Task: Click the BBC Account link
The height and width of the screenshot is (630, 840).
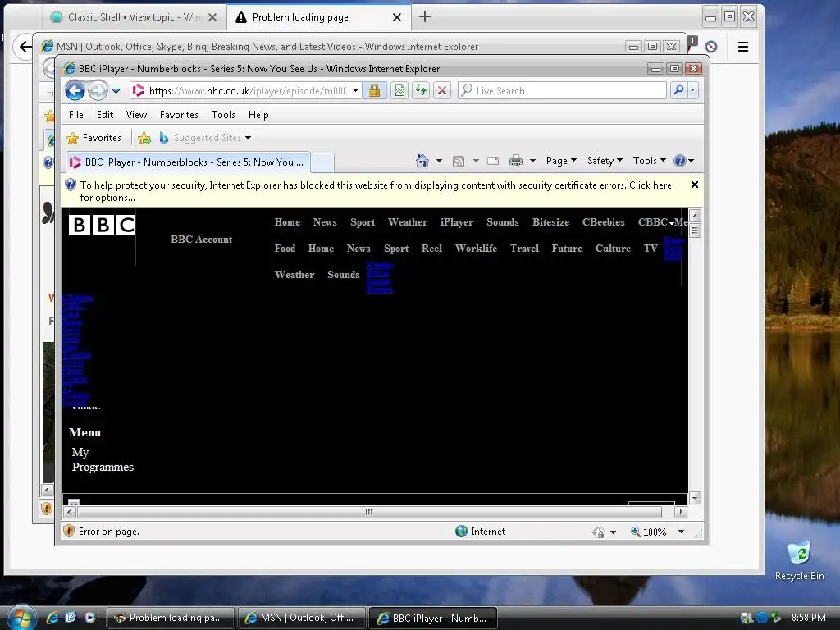Action: (202, 240)
